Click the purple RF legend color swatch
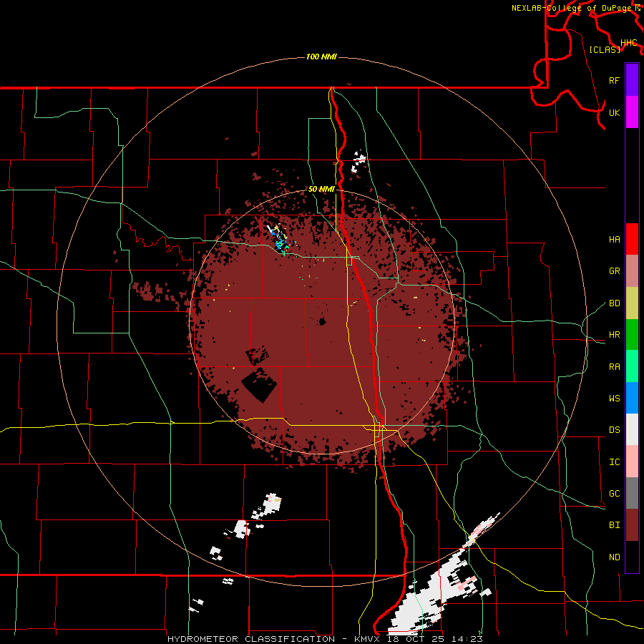This screenshot has width=644, height=644. [632, 79]
